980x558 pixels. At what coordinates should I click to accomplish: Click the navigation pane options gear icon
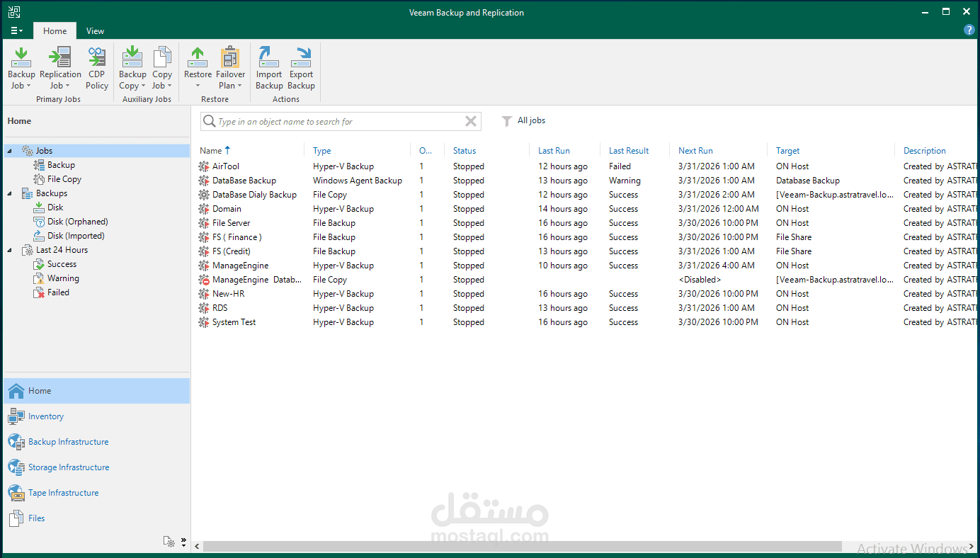(169, 542)
